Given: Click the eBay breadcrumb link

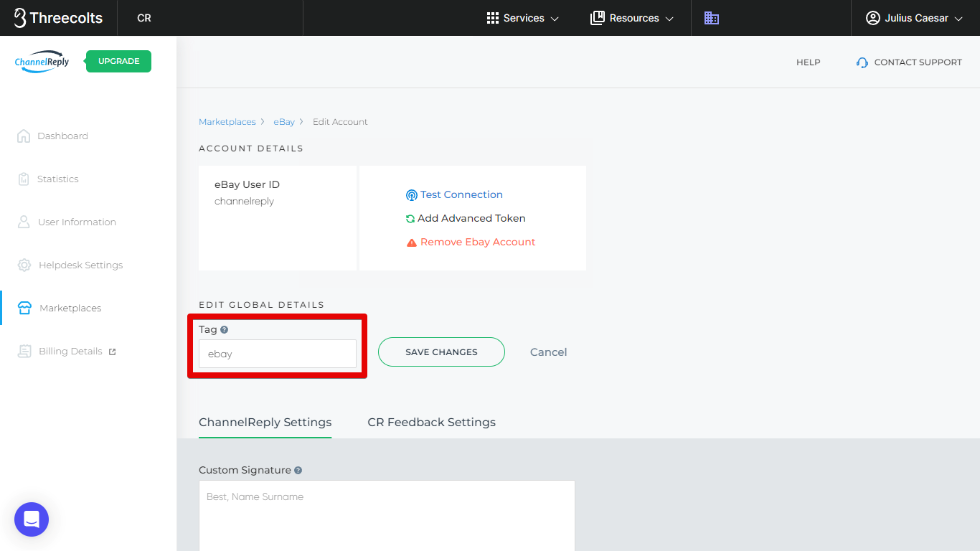Looking at the screenshot, I should pos(284,122).
